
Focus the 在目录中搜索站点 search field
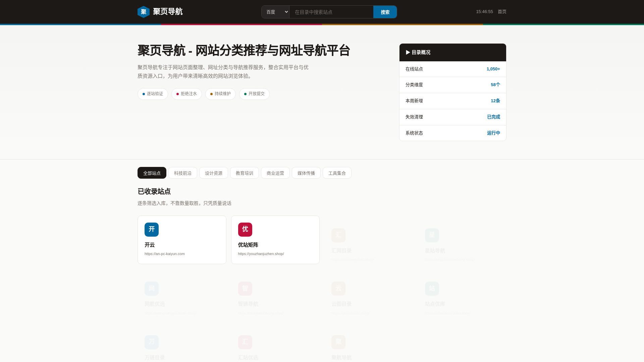331,12
